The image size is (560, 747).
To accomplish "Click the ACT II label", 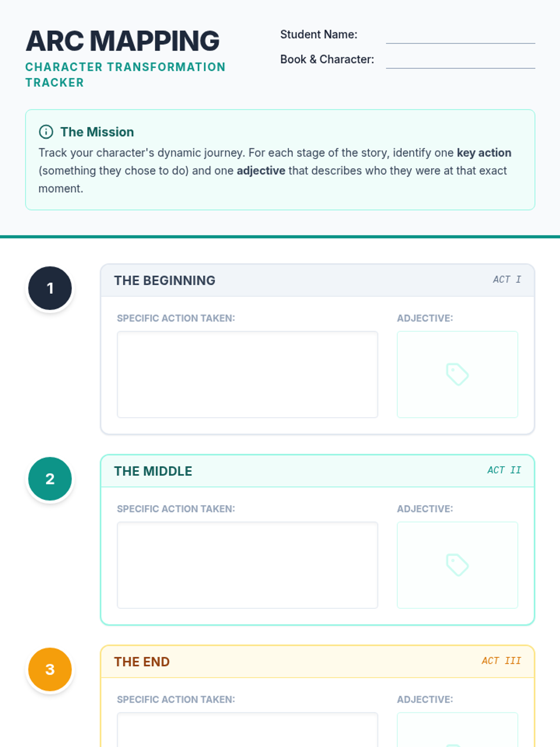I will pos(504,470).
